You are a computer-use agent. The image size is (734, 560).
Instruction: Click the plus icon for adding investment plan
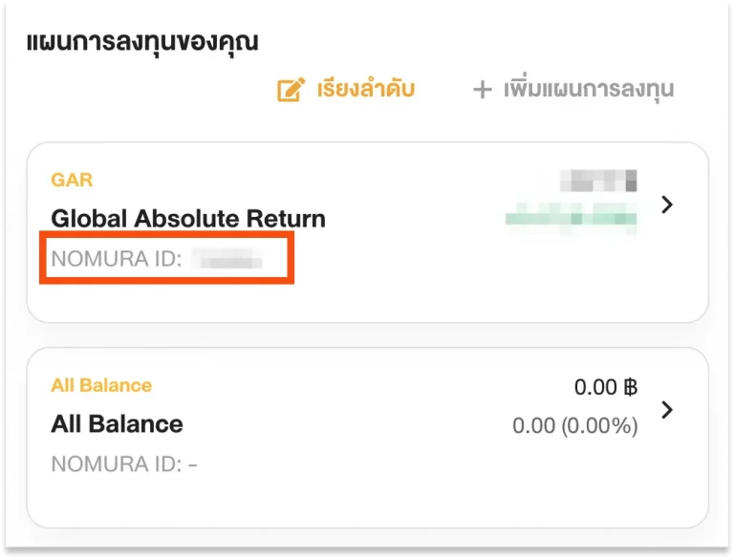(482, 90)
